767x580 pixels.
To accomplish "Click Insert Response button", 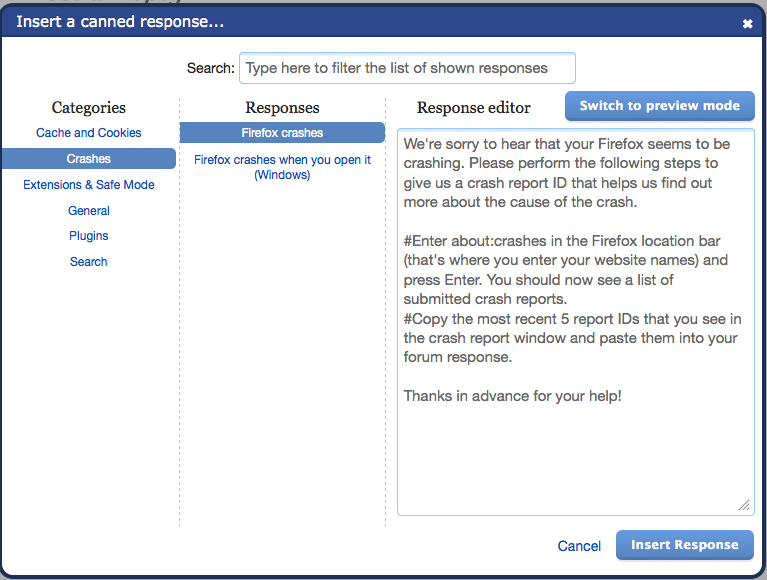I will (684, 545).
